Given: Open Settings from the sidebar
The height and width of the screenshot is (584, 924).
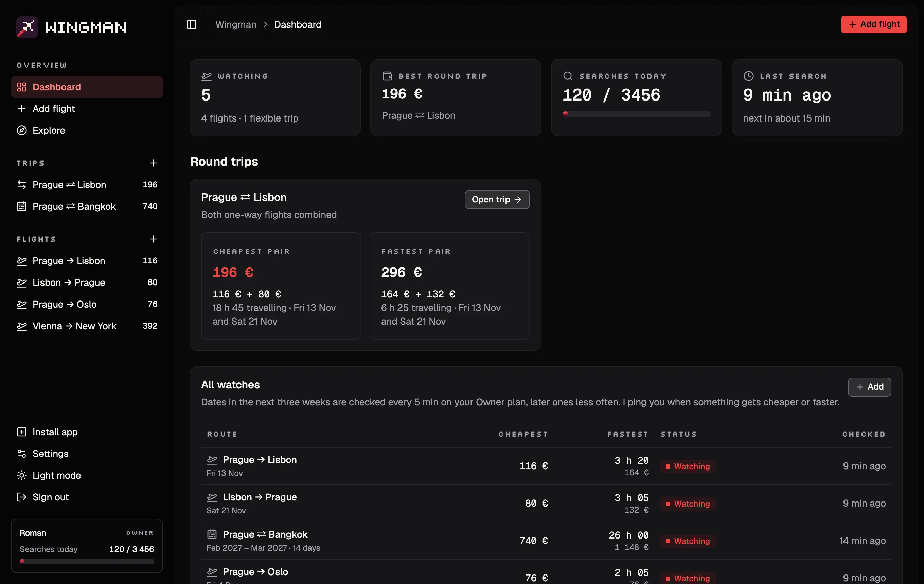Looking at the screenshot, I should pyautogui.click(x=87, y=454).
